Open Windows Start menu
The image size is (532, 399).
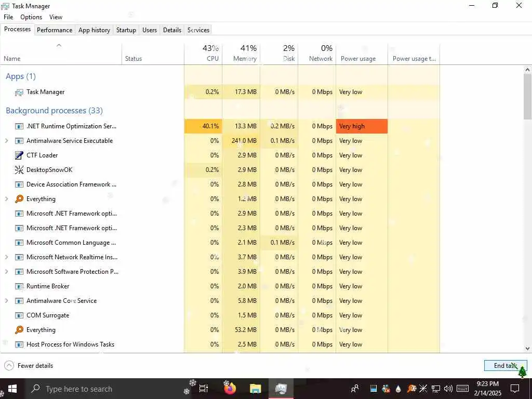pos(12,389)
